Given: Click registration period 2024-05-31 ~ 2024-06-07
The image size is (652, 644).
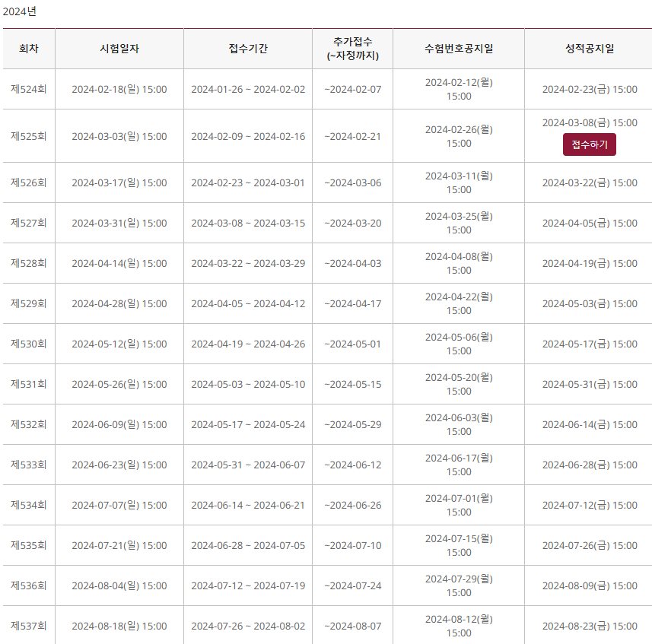Looking at the screenshot, I should tap(248, 465).
